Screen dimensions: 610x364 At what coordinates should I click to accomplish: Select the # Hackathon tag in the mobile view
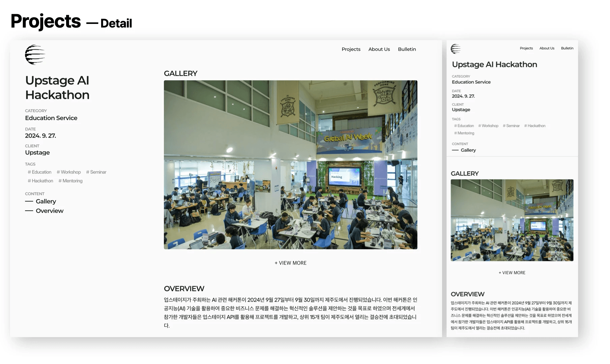pyautogui.click(x=535, y=126)
